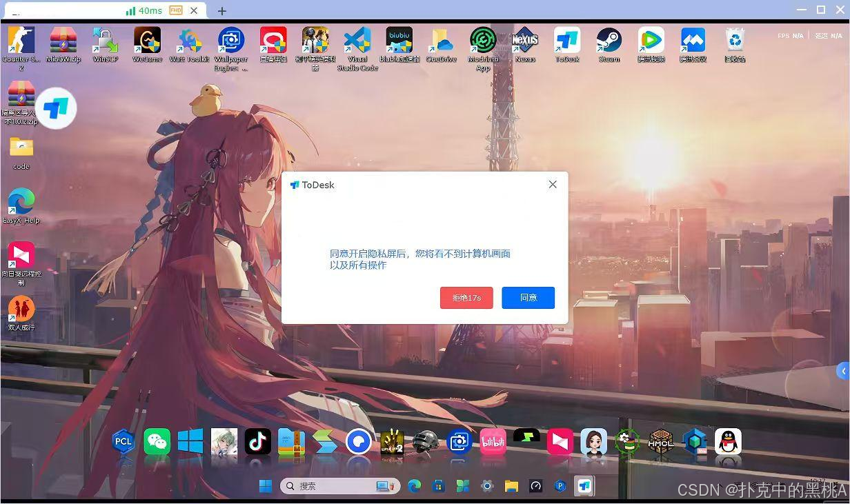Image resolution: width=850 pixels, height=504 pixels.
Task: Launch Left 4 Dead 2 from dock
Action: pos(392,441)
